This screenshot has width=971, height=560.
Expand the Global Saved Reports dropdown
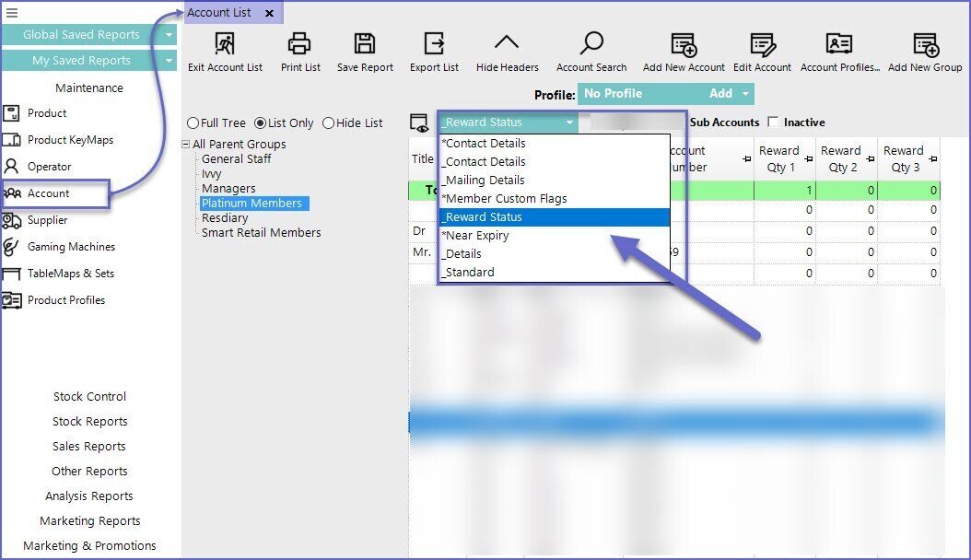click(x=169, y=35)
